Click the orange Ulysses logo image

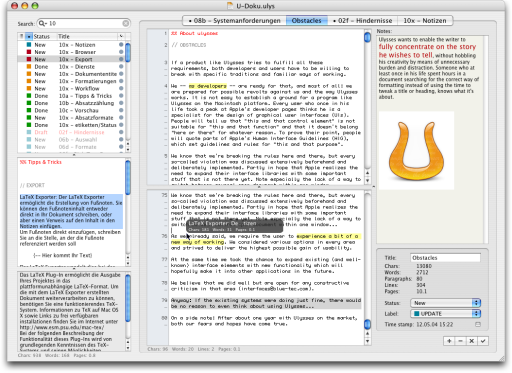[x=416, y=151]
